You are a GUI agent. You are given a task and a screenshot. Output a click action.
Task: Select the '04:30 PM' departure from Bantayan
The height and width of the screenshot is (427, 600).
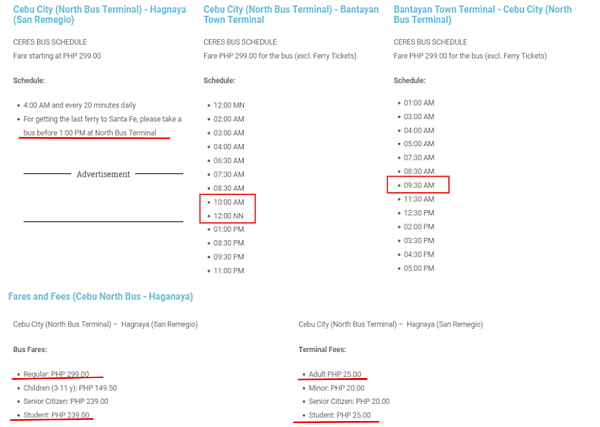pos(419,254)
